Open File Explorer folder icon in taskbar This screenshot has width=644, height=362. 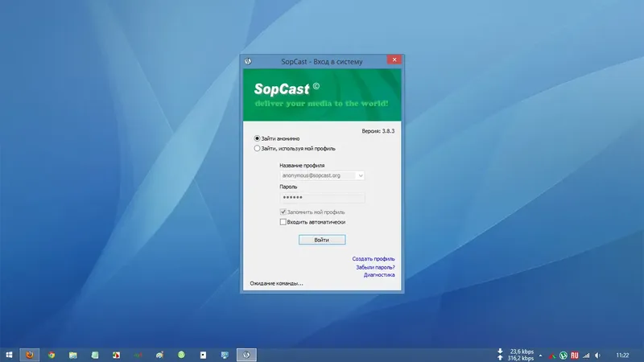73,355
